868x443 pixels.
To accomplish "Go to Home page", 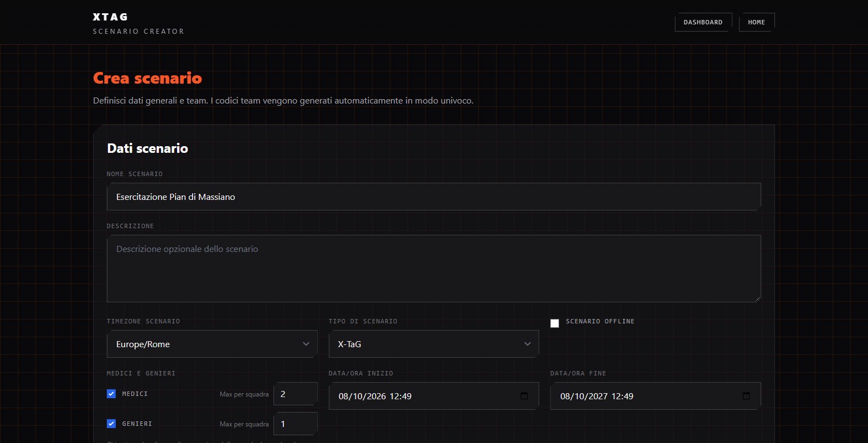I will click(x=757, y=22).
